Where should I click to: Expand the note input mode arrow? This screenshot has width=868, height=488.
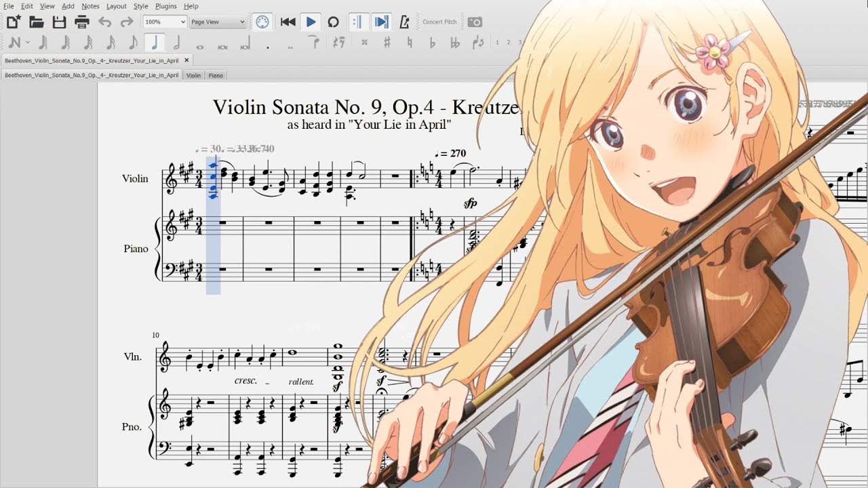[x=28, y=43]
